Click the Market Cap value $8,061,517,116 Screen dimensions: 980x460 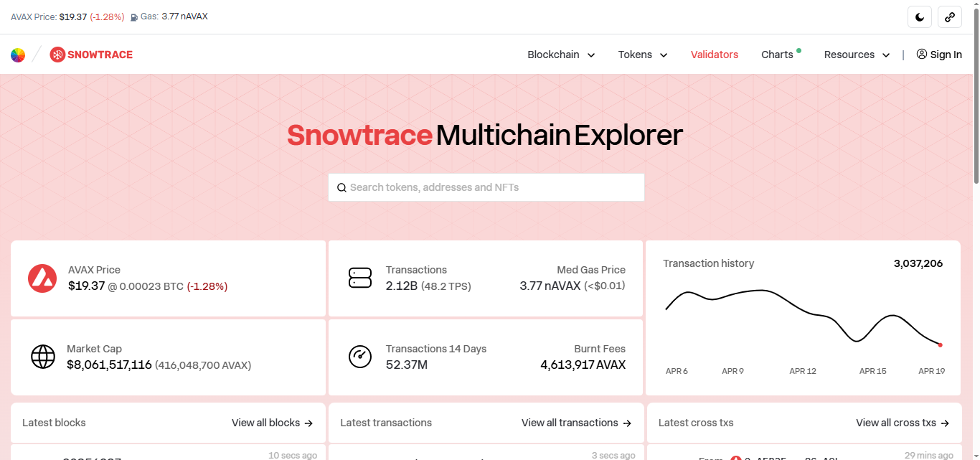(x=109, y=365)
